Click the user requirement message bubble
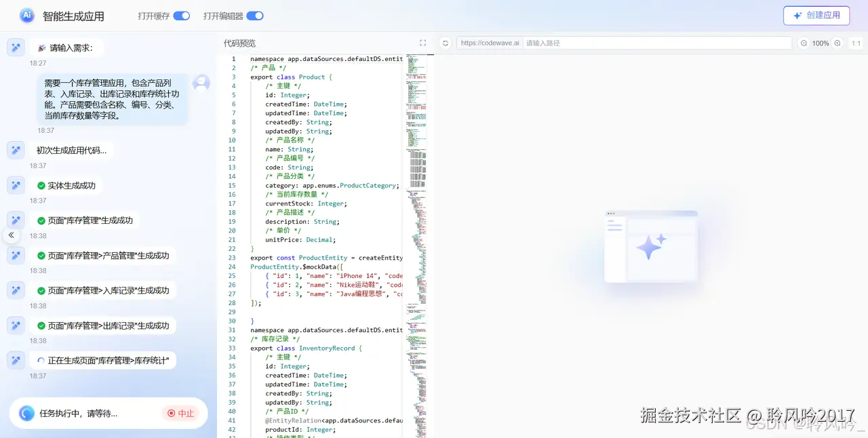868x438 pixels. click(x=112, y=99)
